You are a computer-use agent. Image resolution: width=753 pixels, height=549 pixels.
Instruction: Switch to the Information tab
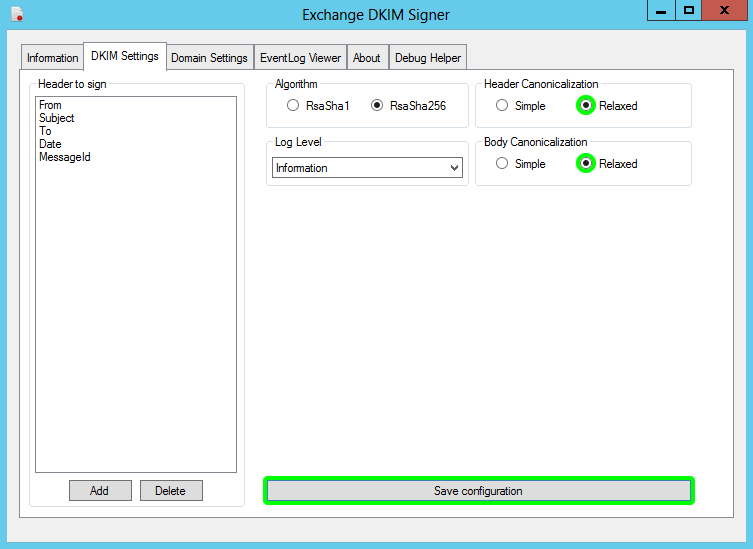pyautogui.click(x=52, y=58)
